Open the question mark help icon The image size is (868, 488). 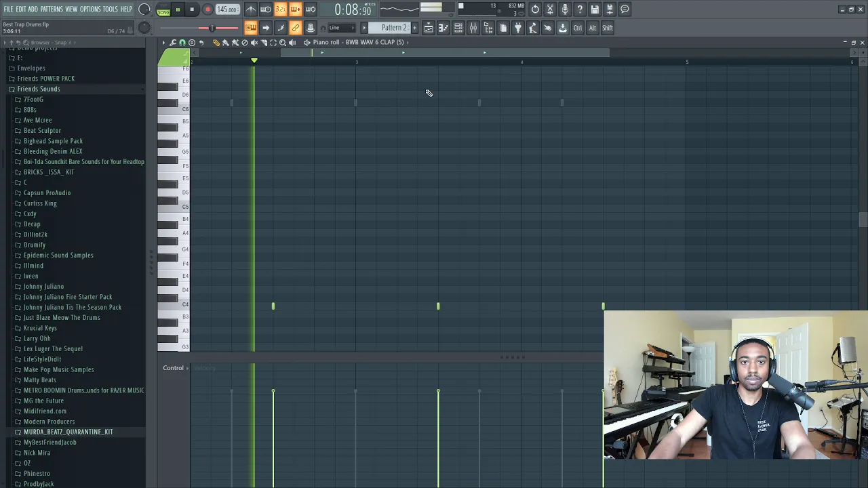coord(580,9)
